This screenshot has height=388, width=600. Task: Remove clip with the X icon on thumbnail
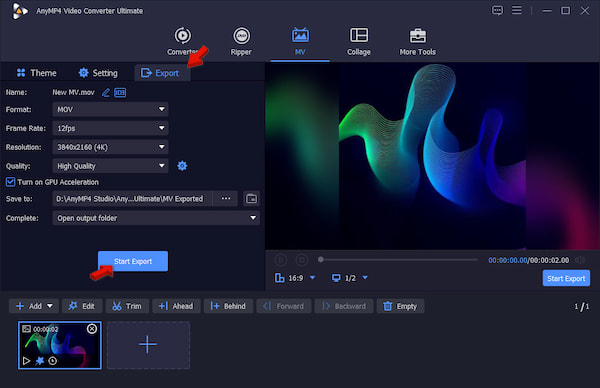92,329
